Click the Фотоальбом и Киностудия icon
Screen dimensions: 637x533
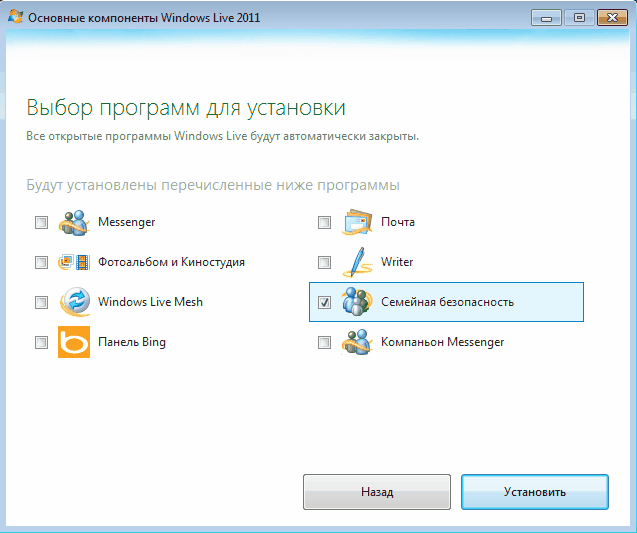point(74,262)
